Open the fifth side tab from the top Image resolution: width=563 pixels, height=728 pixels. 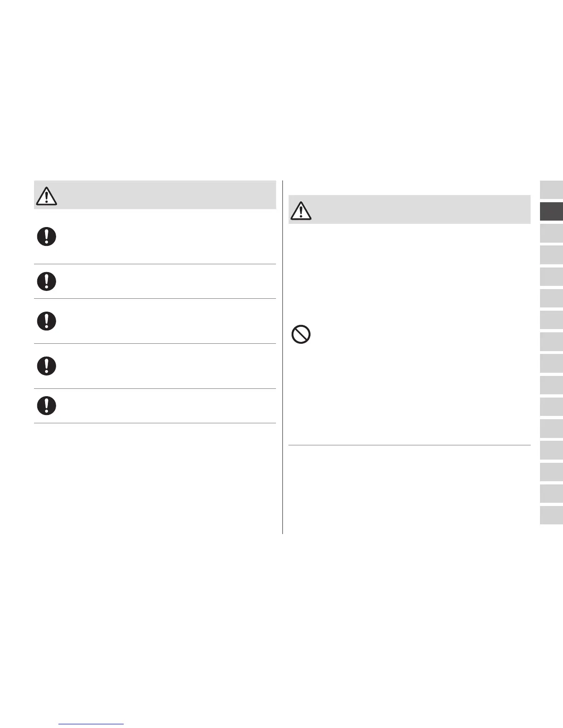coord(551,277)
